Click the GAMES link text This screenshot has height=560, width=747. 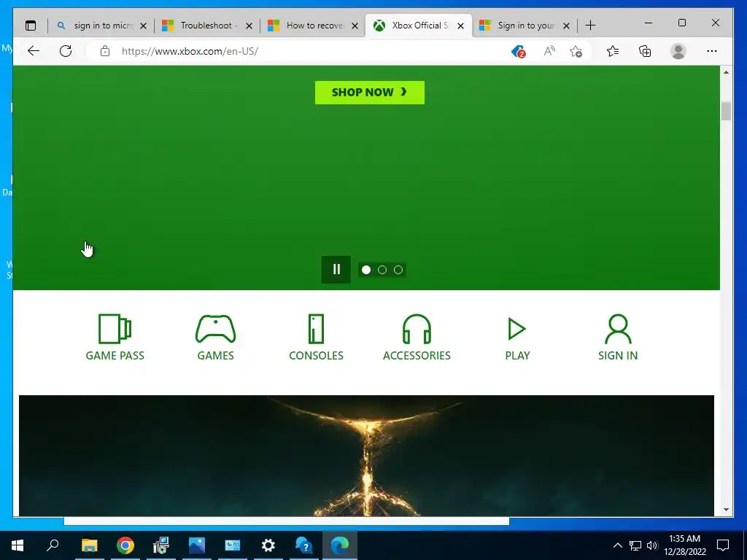(215, 356)
